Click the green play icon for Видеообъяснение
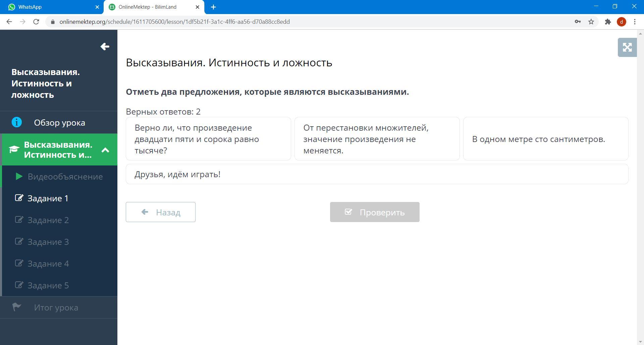 19,176
